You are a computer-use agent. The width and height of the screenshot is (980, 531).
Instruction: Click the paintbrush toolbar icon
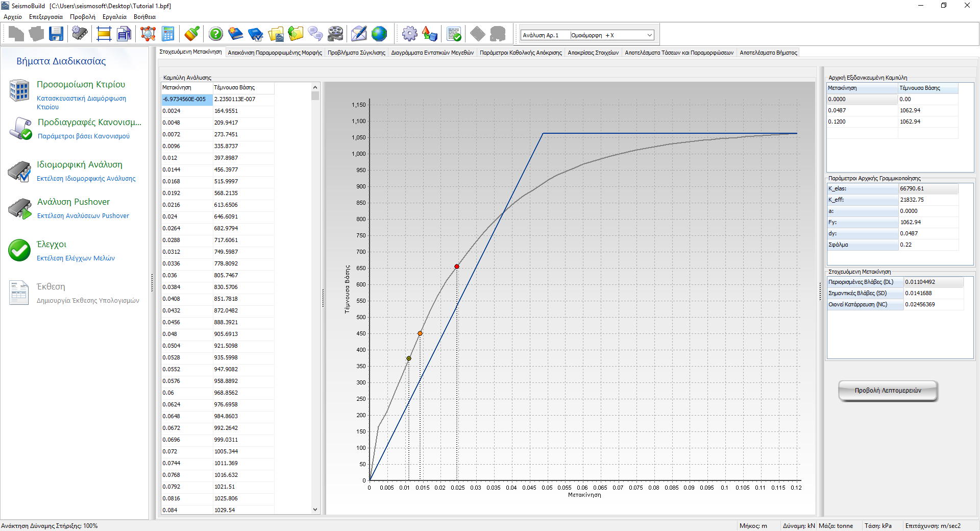[x=192, y=34]
